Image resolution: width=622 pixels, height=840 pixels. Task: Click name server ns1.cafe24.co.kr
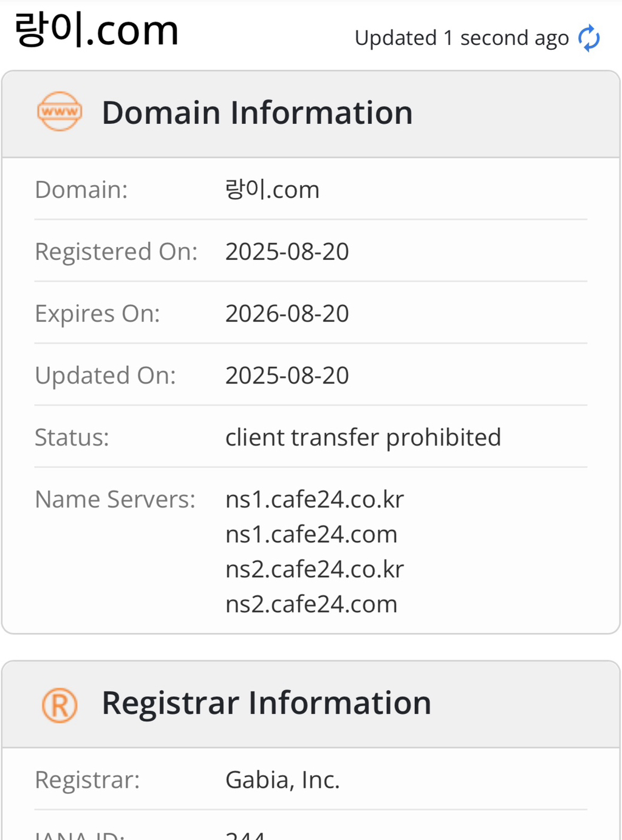coord(314,500)
